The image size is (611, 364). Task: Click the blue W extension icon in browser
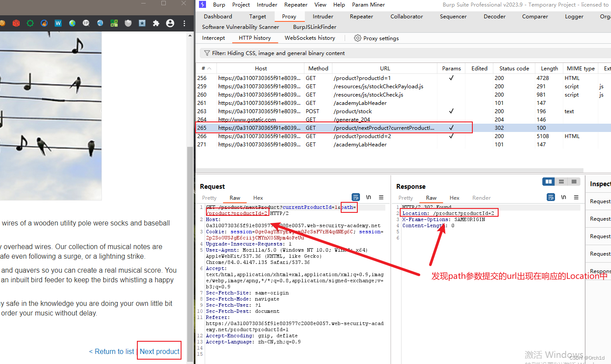click(58, 23)
